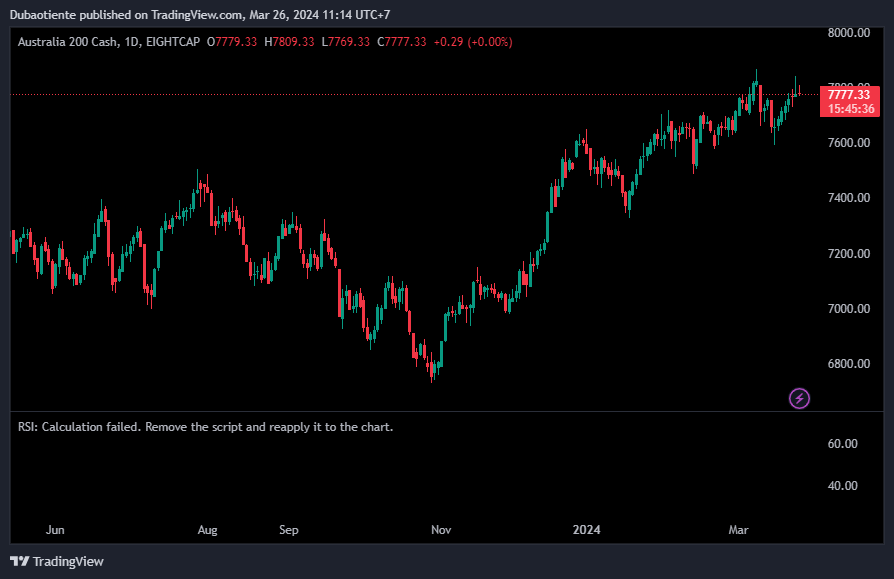Click the open value O7779.33
Screen dimensions: 894x579
tap(231, 42)
